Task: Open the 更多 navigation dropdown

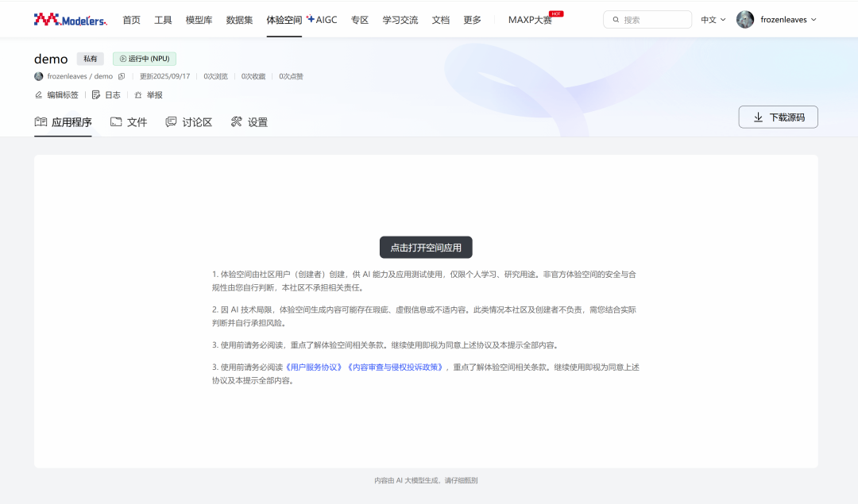Action: pos(473,19)
